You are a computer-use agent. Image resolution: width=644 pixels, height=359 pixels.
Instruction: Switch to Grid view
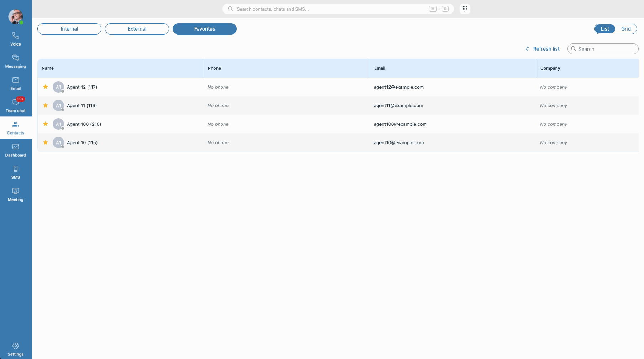click(626, 29)
